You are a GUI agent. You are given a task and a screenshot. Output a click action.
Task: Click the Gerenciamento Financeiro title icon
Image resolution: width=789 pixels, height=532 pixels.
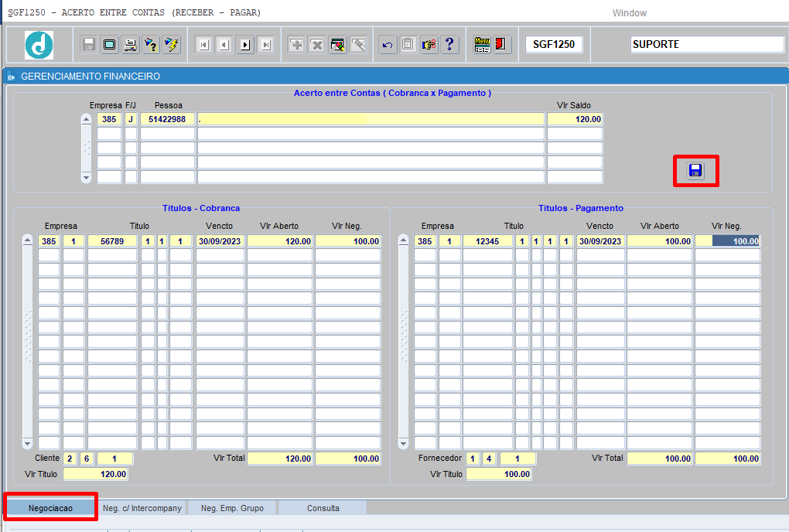point(11,77)
